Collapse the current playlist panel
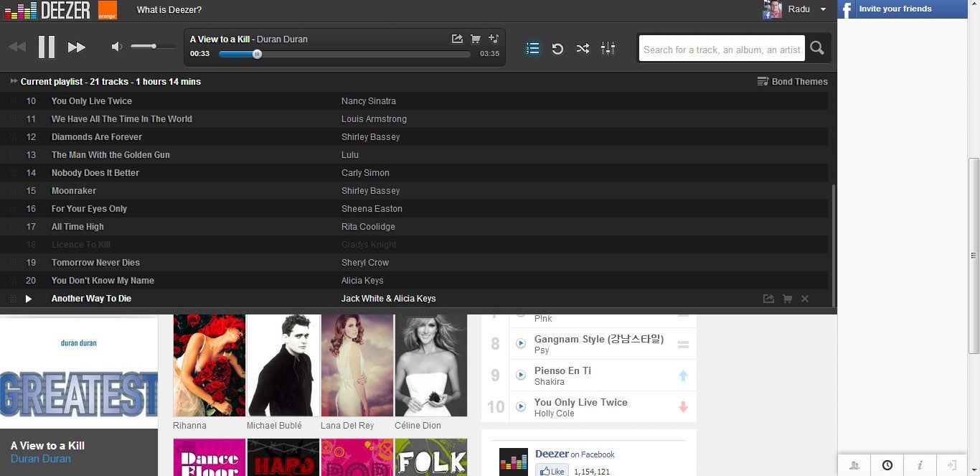Screen dimensions: 980x476 tap(14, 81)
